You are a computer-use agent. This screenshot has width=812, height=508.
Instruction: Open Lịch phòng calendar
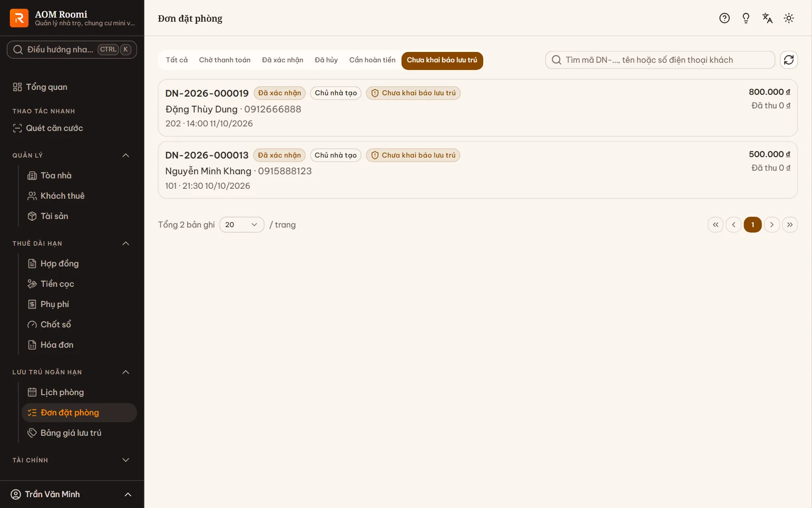(79, 392)
